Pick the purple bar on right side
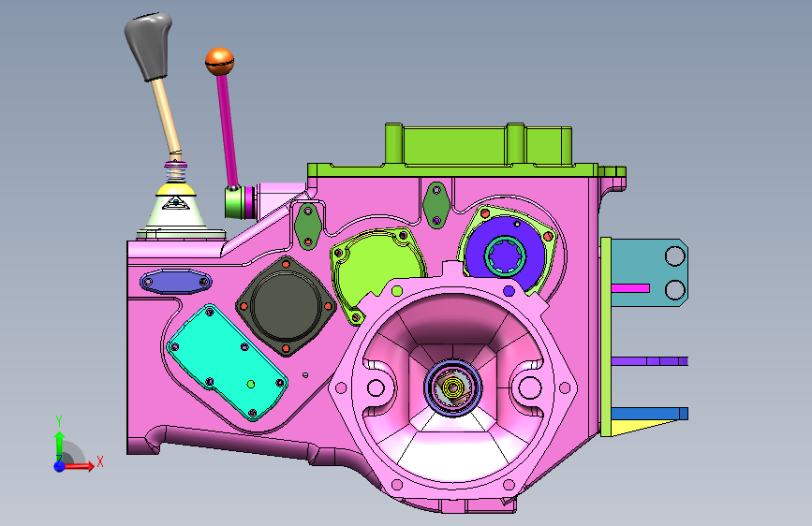Viewport: 812px width, 526px height. [x=649, y=361]
